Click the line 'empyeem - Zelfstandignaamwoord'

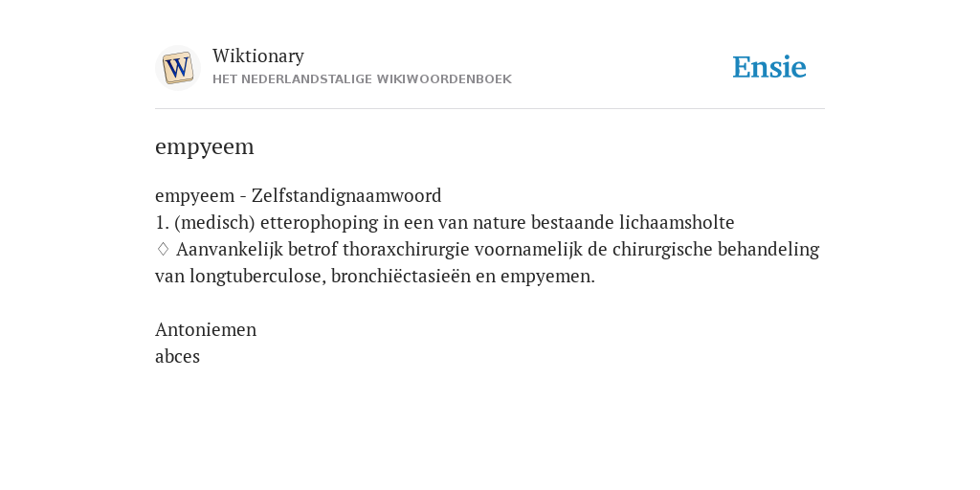(x=299, y=195)
